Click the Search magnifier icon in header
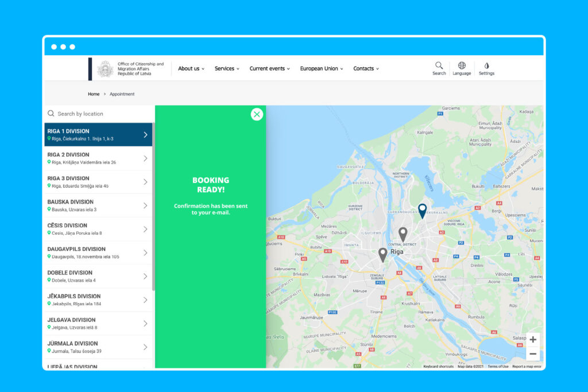The height and width of the screenshot is (392, 588). [439, 66]
